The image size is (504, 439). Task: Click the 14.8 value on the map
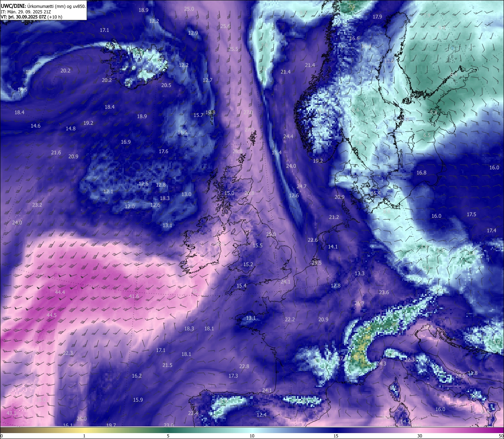(70, 128)
